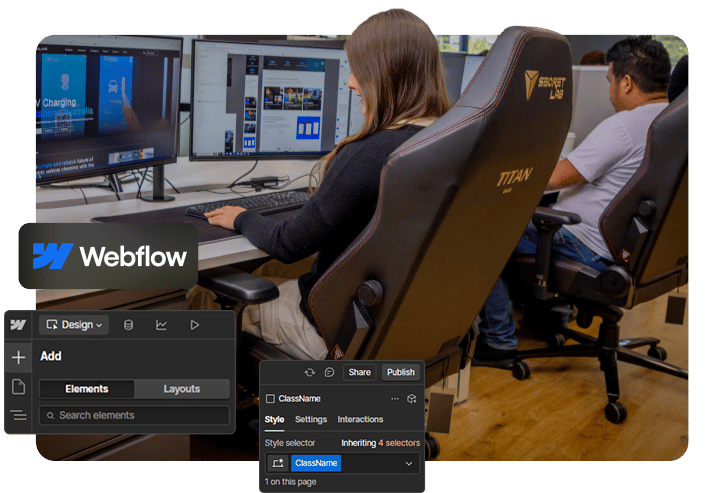Switch to the Elements tab
723x493 pixels.
[x=87, y=389]
